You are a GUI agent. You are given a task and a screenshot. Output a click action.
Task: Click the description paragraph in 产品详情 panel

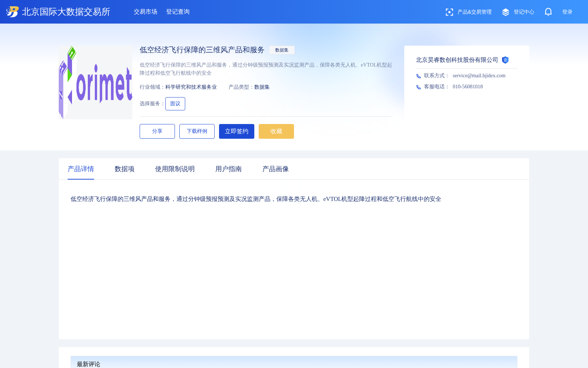click(256, 199)
